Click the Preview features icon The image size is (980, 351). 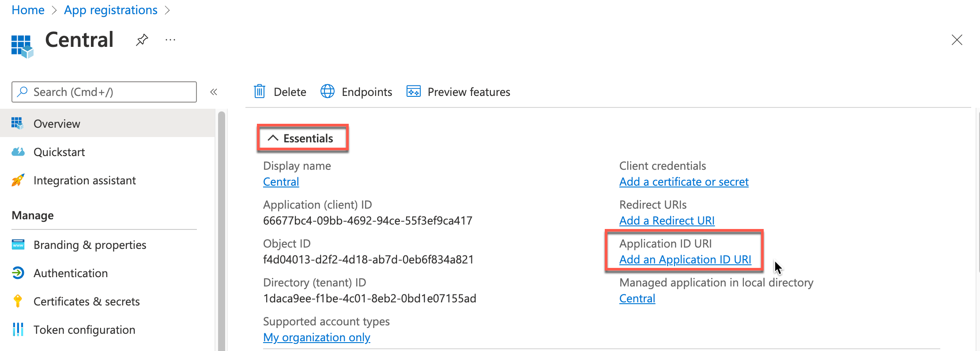click(x=414, y=92)
